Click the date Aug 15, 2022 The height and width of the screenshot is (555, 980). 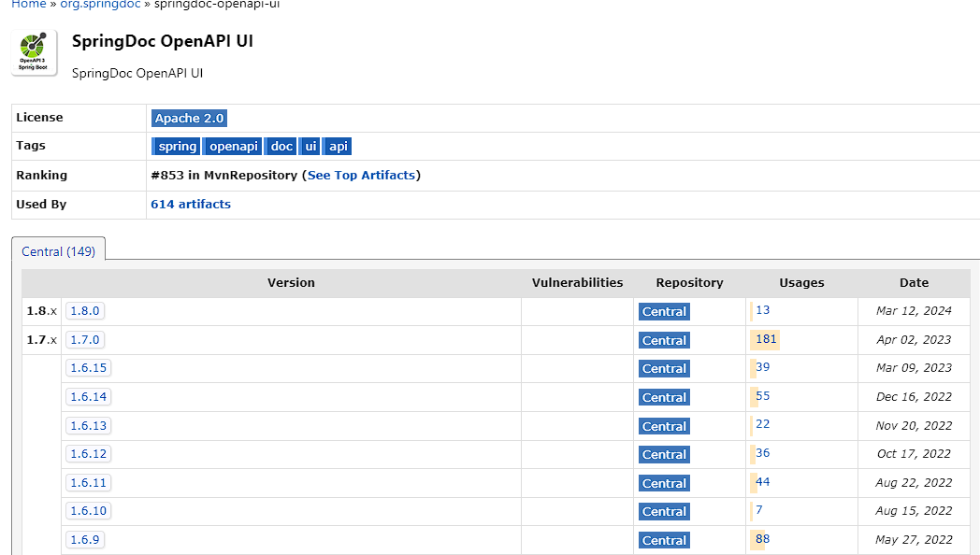click(914, 511)
